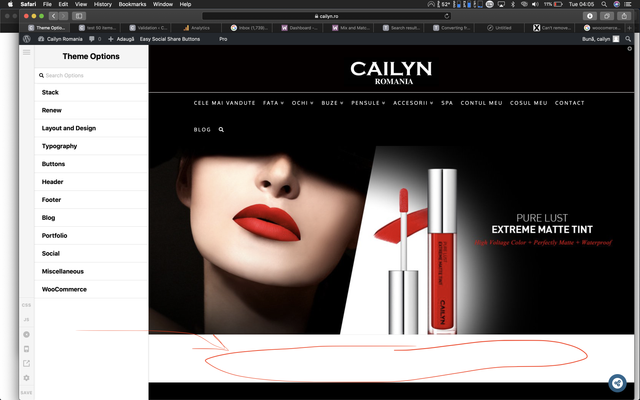
Task: Switch to the Inbox browser tab
Action: [249, 28]
